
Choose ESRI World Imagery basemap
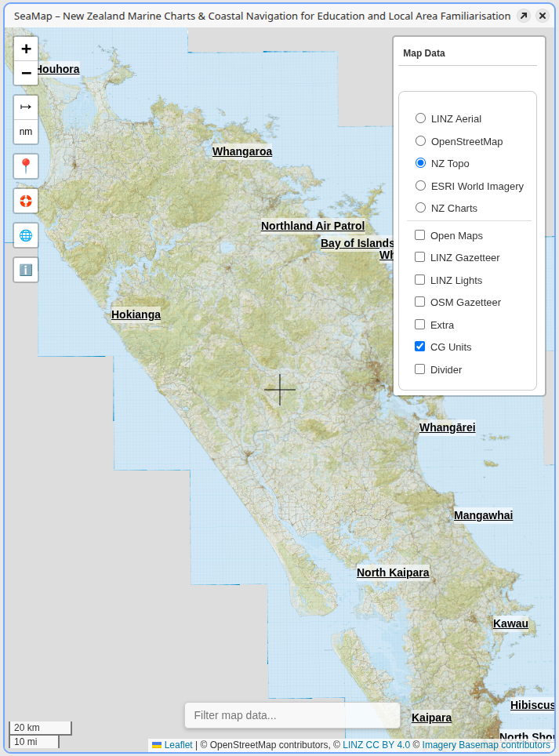point(421,186)
